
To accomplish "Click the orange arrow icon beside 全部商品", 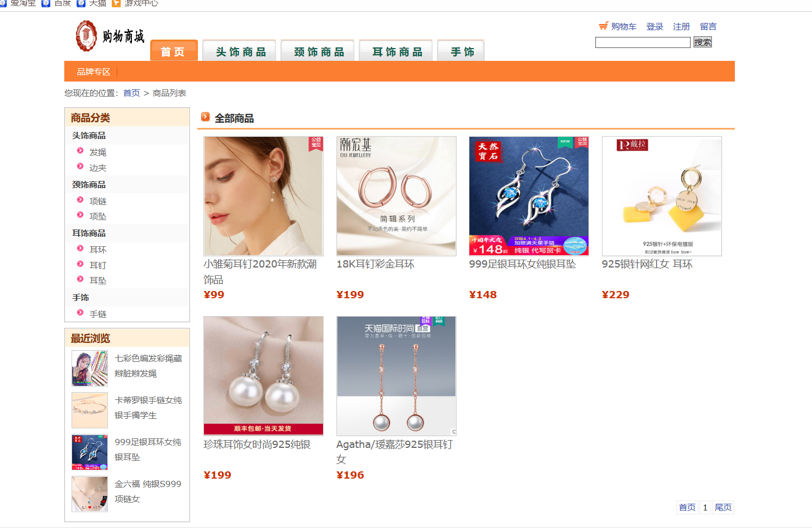I will click(206, 117).
